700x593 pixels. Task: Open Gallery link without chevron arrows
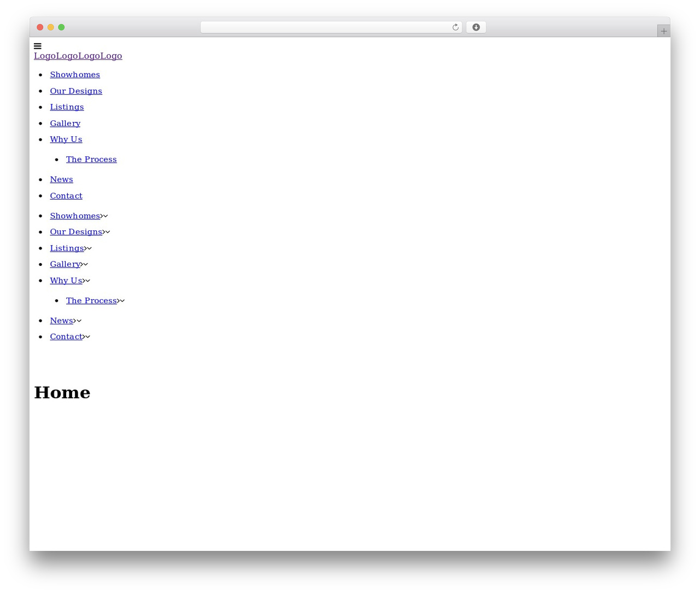tap(65, 123)
